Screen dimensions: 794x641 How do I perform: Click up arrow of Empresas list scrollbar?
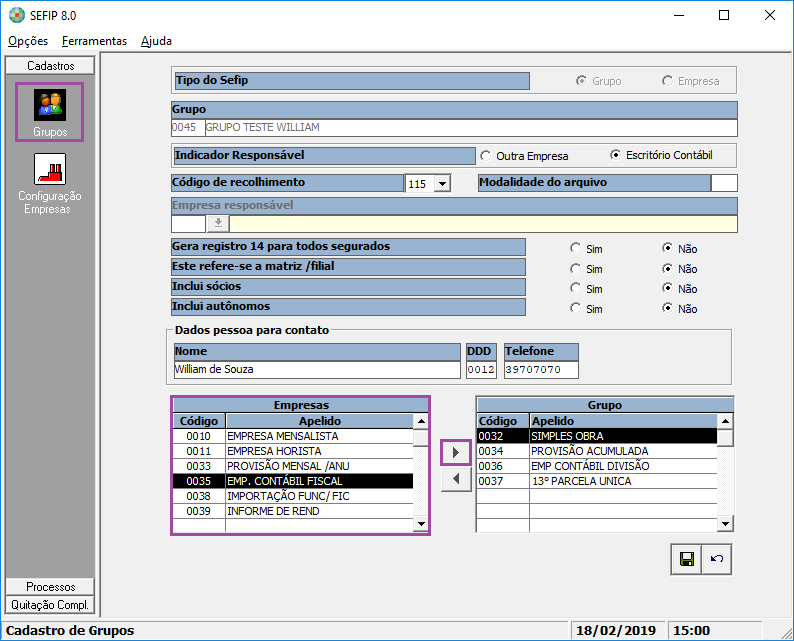pyautogui.click(x=421, y=421)
